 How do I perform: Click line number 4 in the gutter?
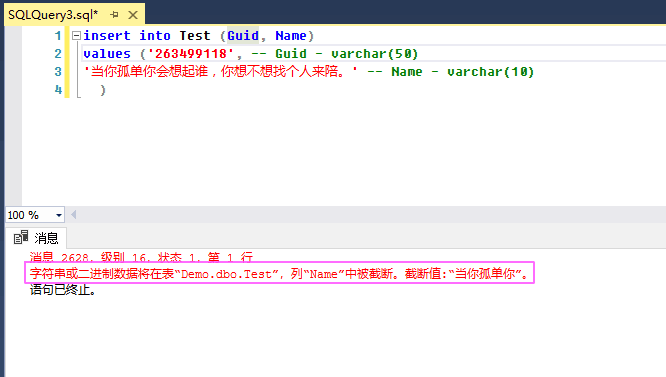click(58, 90)
